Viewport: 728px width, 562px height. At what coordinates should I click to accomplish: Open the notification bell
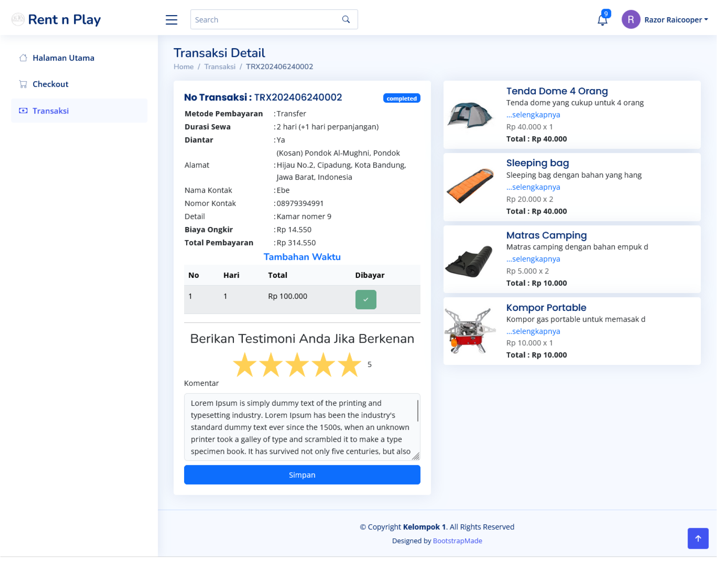click(602, 20)
